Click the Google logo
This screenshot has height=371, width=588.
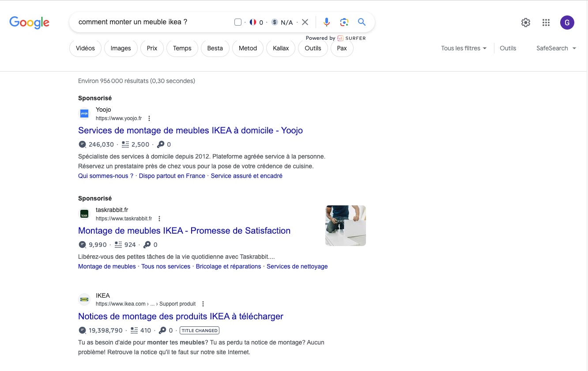tap(29, 22)
